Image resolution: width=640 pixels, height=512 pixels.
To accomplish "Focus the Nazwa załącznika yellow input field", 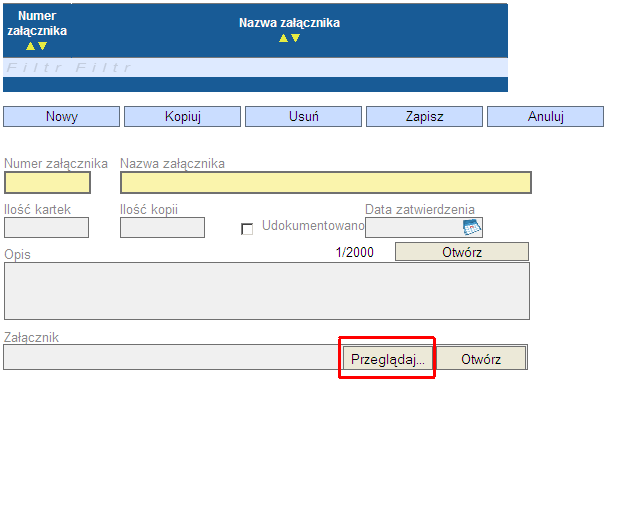I will click(326, 183).
